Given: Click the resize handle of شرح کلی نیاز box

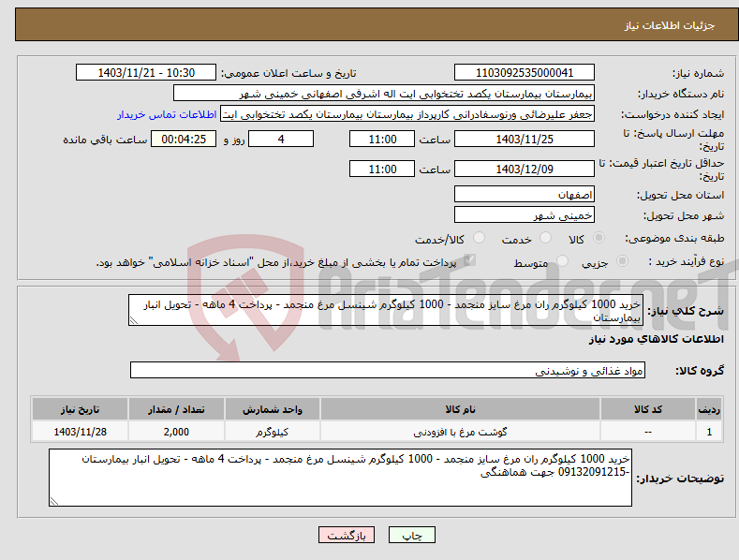Looking at the screenshot, I should tap(134, 321).
